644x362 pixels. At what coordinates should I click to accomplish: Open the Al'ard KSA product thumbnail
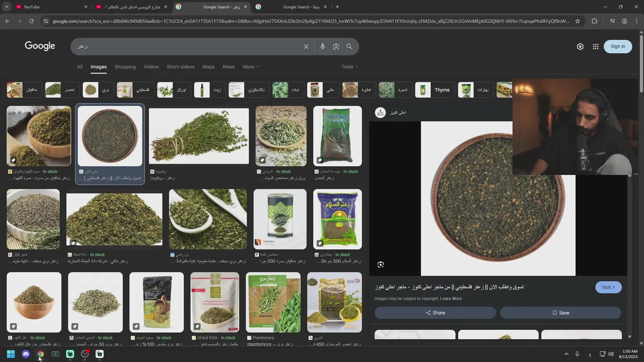pos(215,302)
